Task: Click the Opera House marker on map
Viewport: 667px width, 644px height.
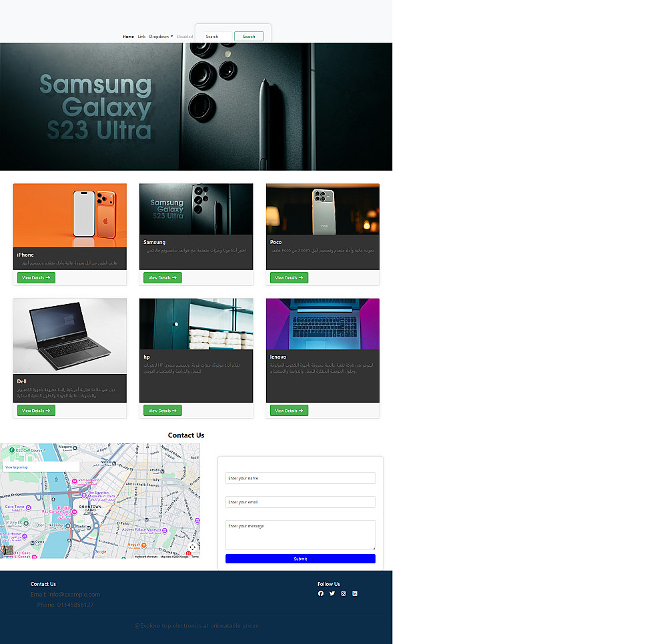Action: click(x=24, y=537)
